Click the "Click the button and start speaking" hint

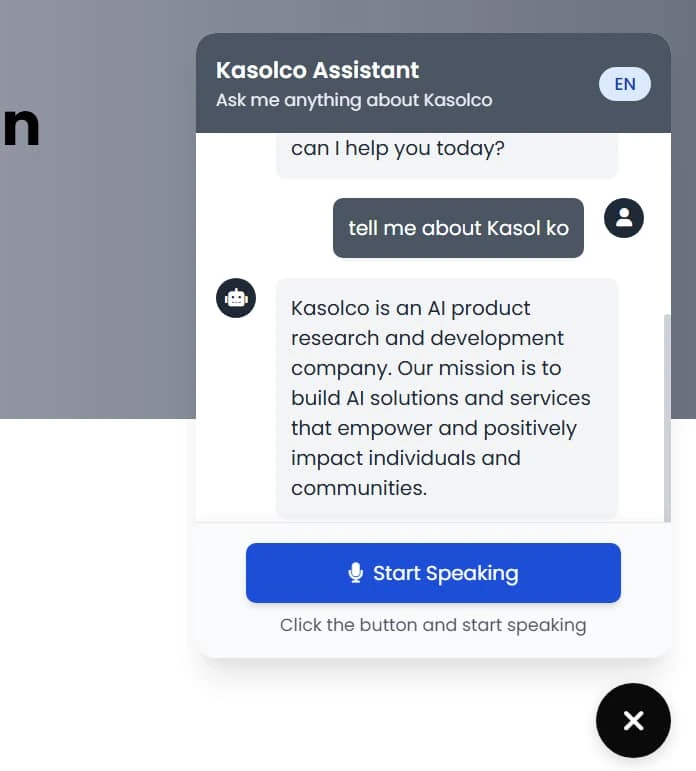point(433,625)
